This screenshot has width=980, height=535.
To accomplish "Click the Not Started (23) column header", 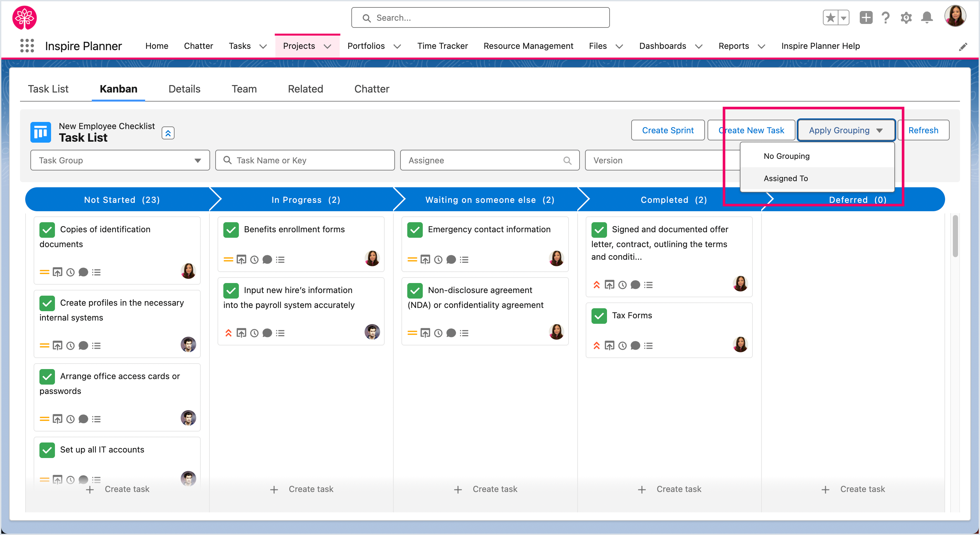I will 122,200.
